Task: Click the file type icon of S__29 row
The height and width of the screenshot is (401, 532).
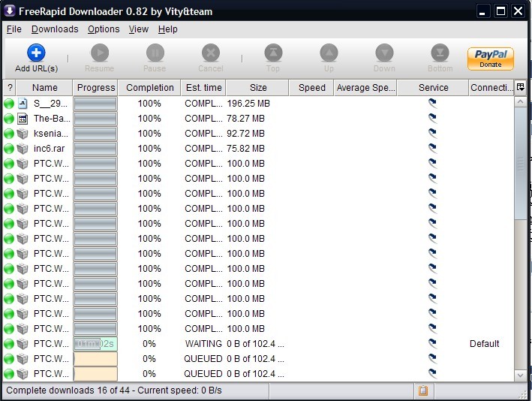Action: (x=23, y=103)
